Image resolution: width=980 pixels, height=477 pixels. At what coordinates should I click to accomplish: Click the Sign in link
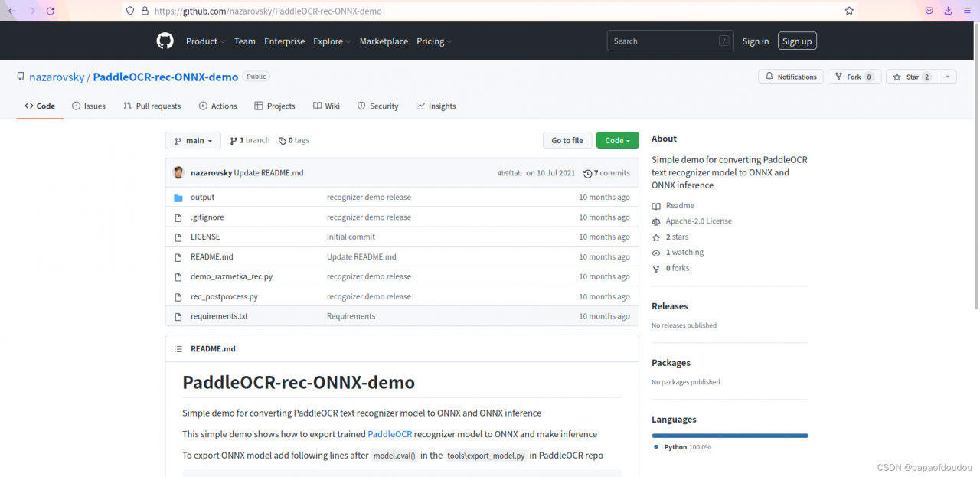(756, 41)
